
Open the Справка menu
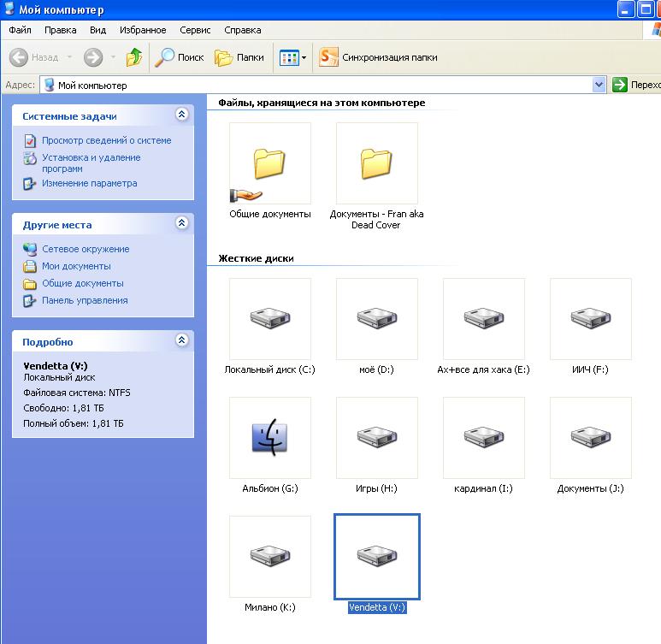(242, 30)
